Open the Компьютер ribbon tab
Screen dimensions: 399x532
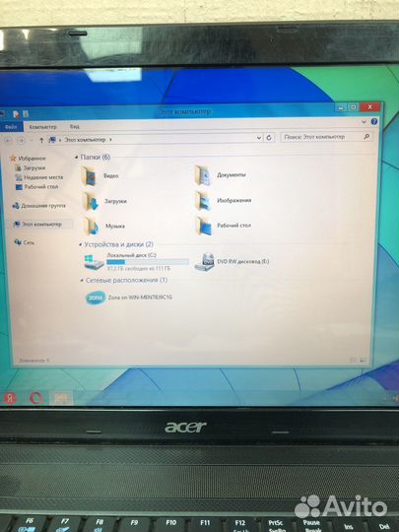[x=42, y=127]
